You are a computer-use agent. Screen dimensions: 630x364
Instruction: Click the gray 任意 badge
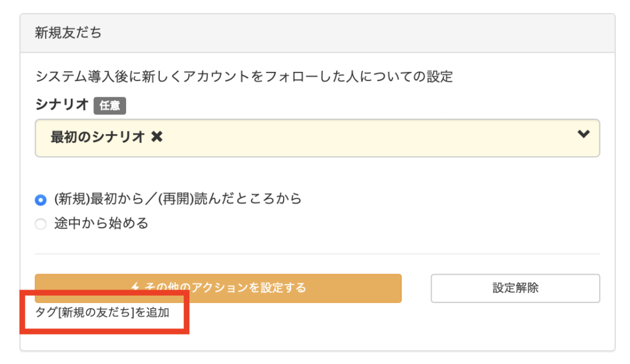(110, 106)
